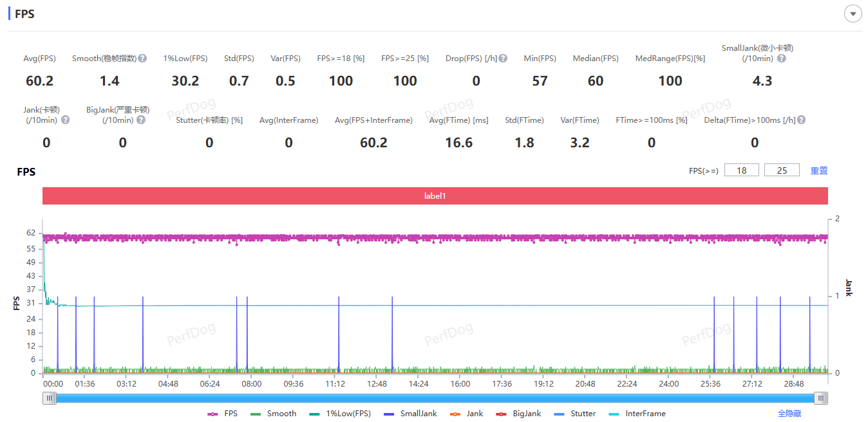The height and width of the screenshot is (422, 868).
Task: Click the 重置 reset link
Action: point(819,170)
